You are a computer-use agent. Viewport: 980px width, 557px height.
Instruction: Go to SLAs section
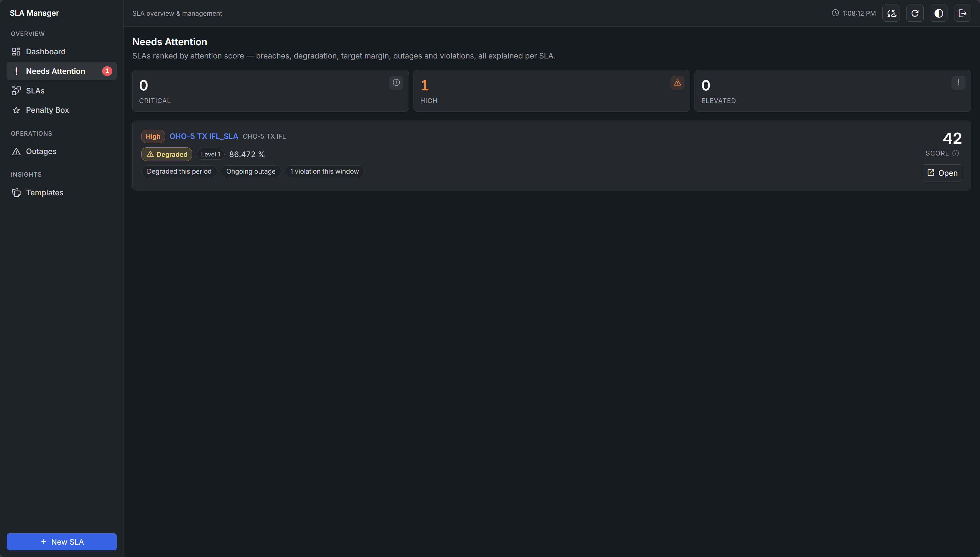(x=61, y=91)
